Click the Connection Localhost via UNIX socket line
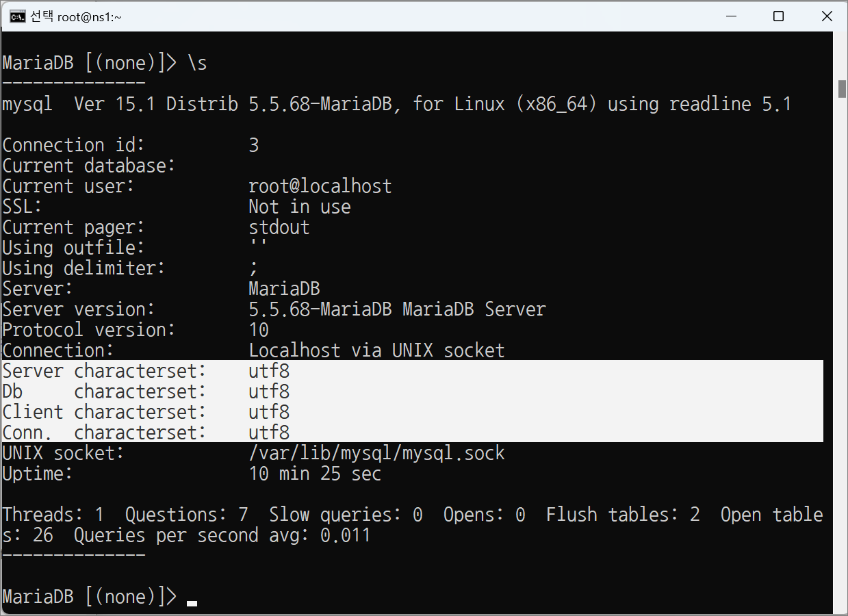The image size is (848, 616). 253,350
